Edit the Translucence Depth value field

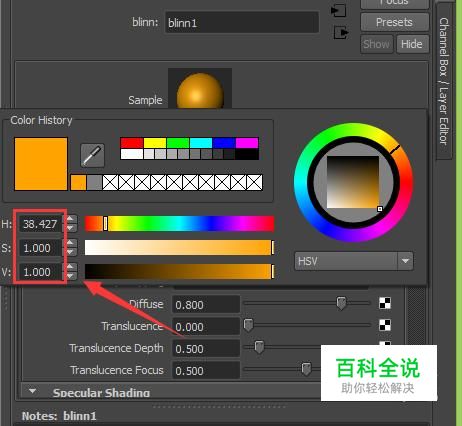coord(206,349)
